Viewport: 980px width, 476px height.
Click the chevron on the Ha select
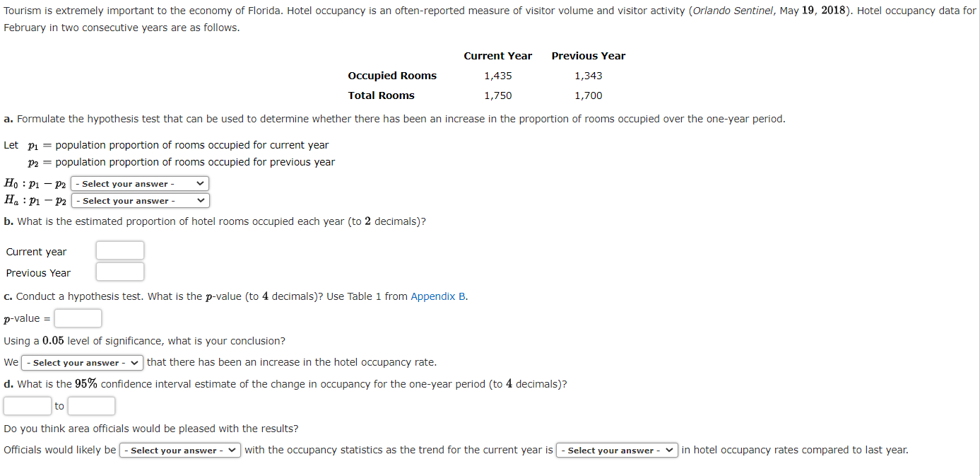201,200
